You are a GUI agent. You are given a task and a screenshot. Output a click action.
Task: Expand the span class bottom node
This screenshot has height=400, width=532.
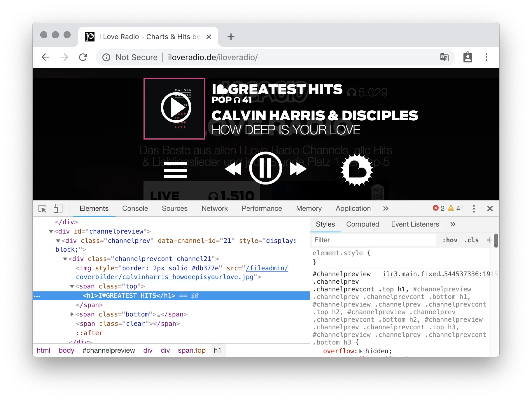[x=72, y=314]
